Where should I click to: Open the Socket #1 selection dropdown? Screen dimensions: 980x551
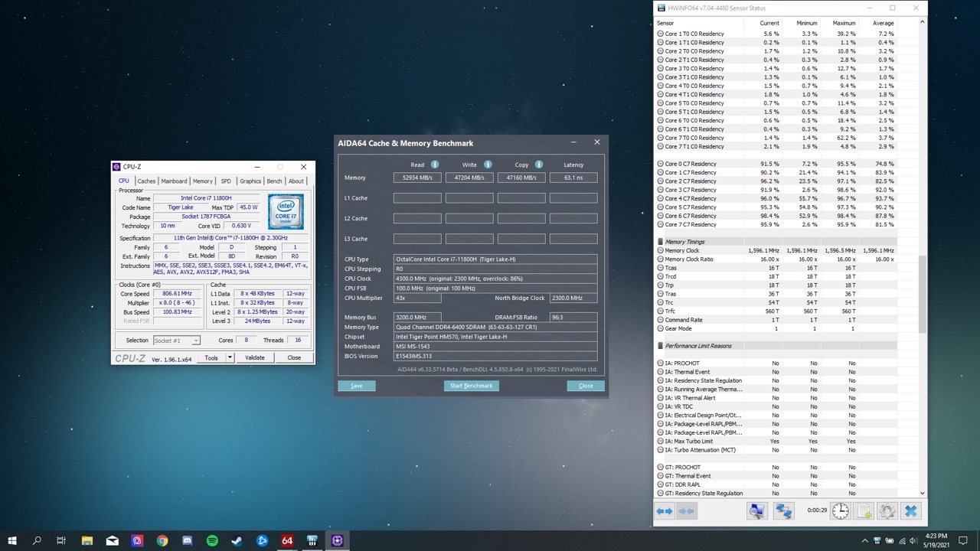pyautogui.click(x=177, y=341)
